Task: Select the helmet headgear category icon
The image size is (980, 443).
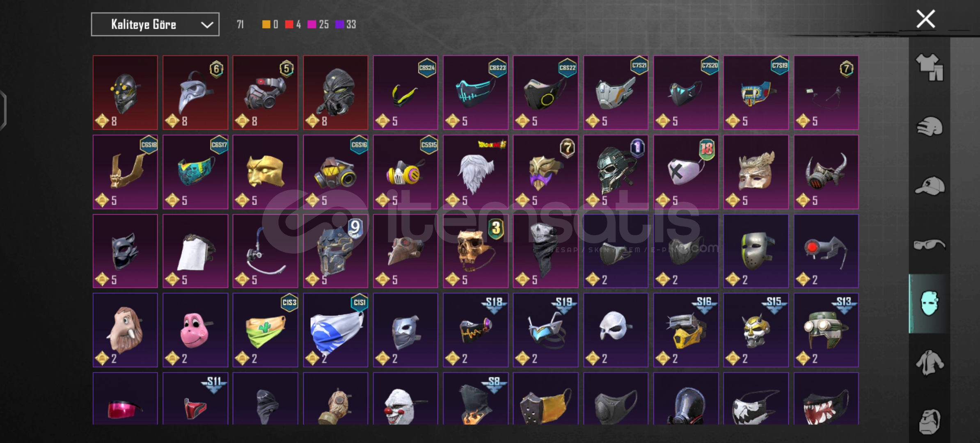Action: point(930,126)
